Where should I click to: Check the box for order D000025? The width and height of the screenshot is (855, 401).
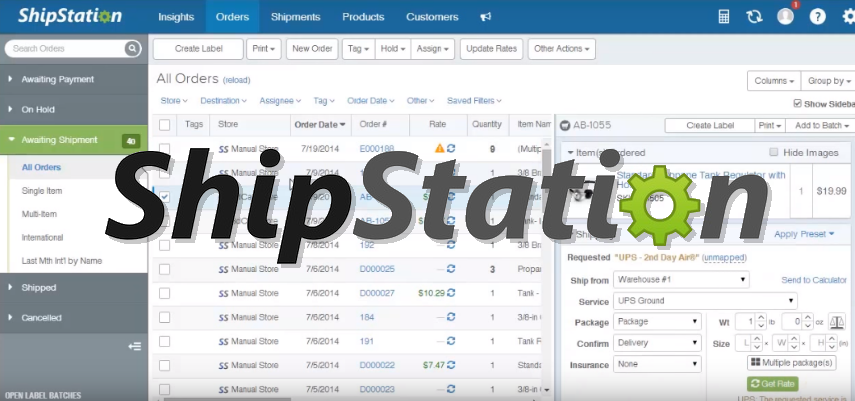tap(164, 269)
